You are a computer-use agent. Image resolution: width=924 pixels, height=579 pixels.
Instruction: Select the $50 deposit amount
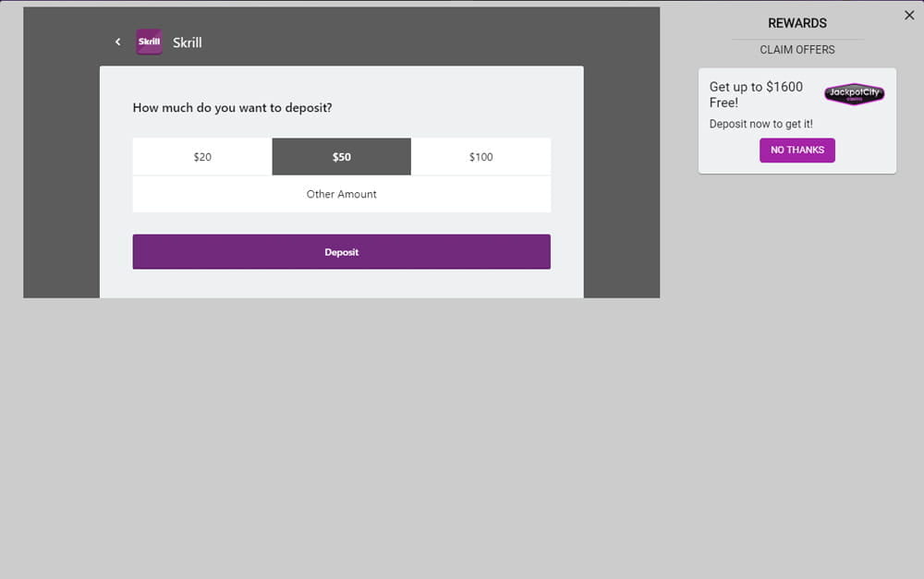(341, 157)
